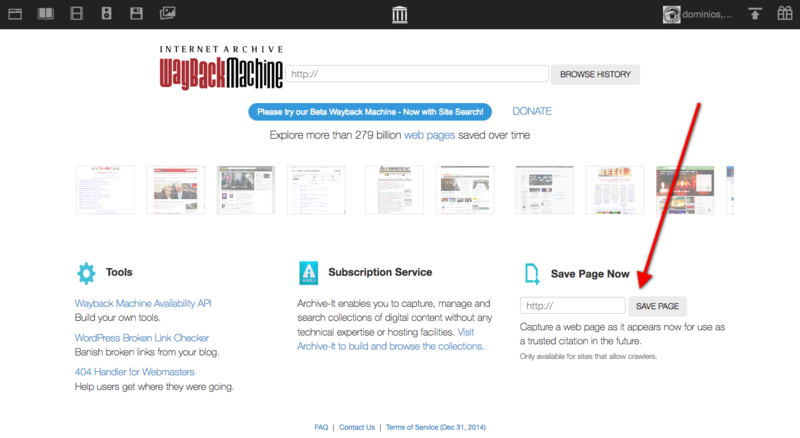Click the Archive-It subscription service icon

(x=308, y=273)
